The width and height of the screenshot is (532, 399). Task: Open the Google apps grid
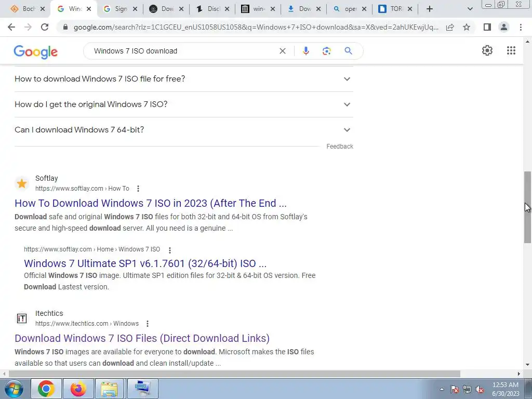point(511,50)
